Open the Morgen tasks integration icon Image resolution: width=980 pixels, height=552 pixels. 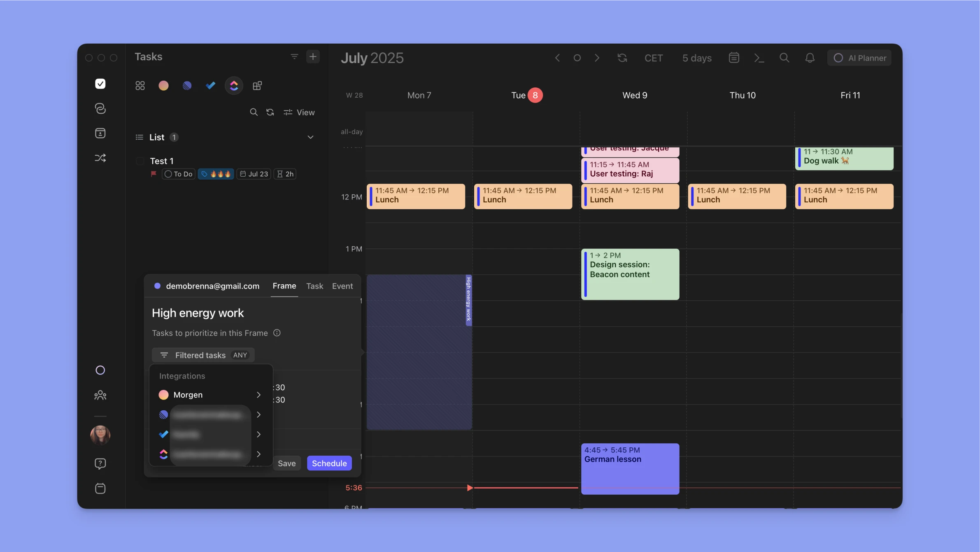[163, 86]
